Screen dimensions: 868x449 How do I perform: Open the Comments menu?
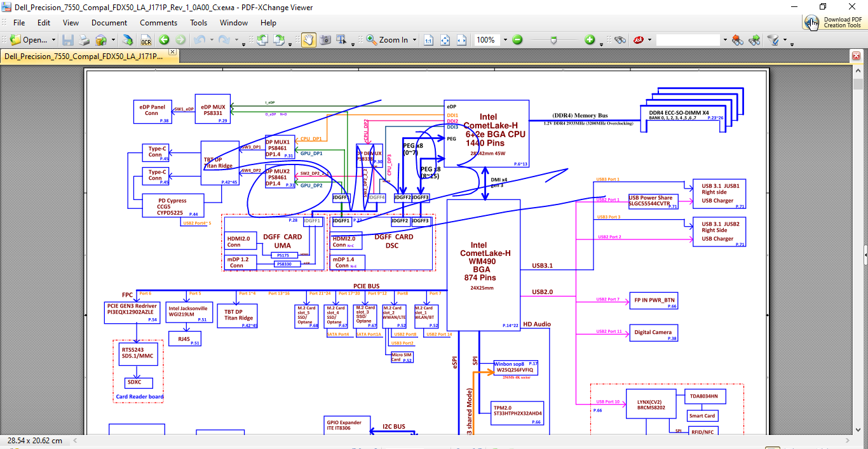(x=159, y=22)
